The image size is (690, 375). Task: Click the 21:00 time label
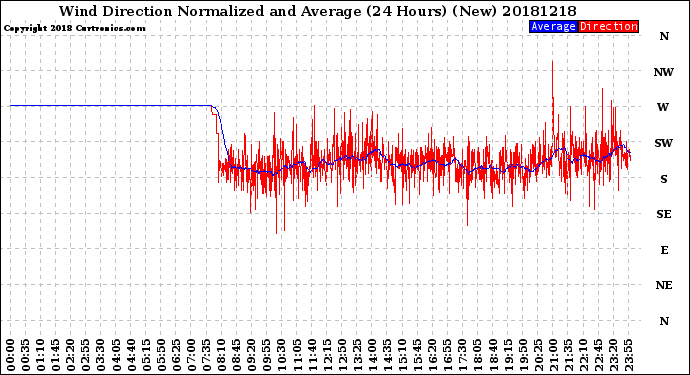554,355
